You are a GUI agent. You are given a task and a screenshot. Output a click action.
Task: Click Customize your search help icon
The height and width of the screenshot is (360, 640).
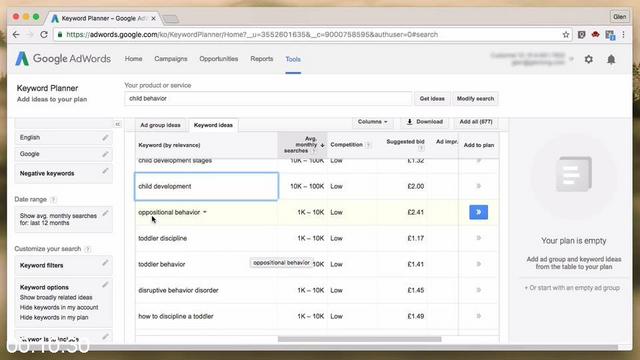tap(87, 249)
